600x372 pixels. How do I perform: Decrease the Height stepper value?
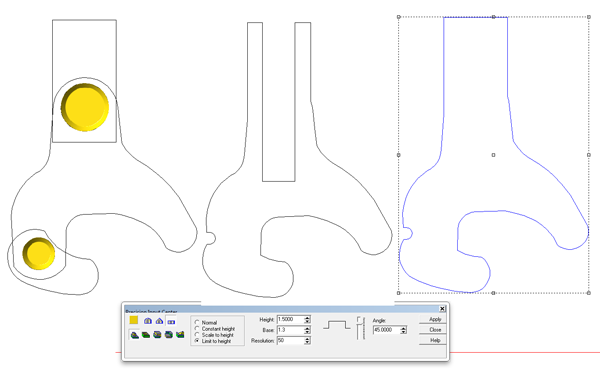pyautogui.click(x=307, y=321)
